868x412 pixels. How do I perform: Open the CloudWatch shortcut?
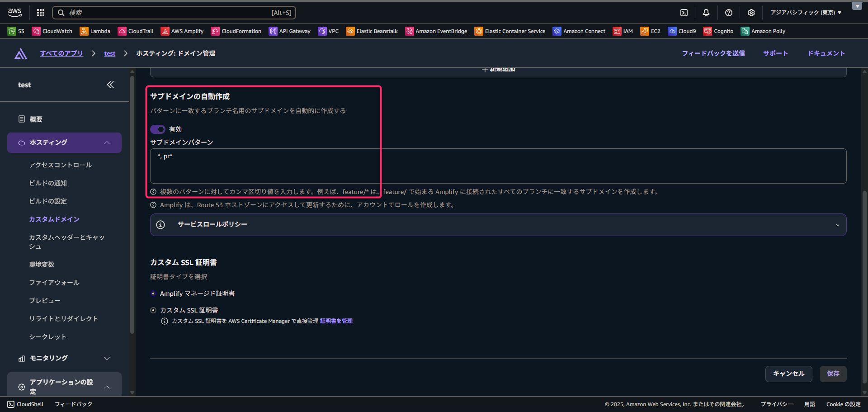point(52,31)
